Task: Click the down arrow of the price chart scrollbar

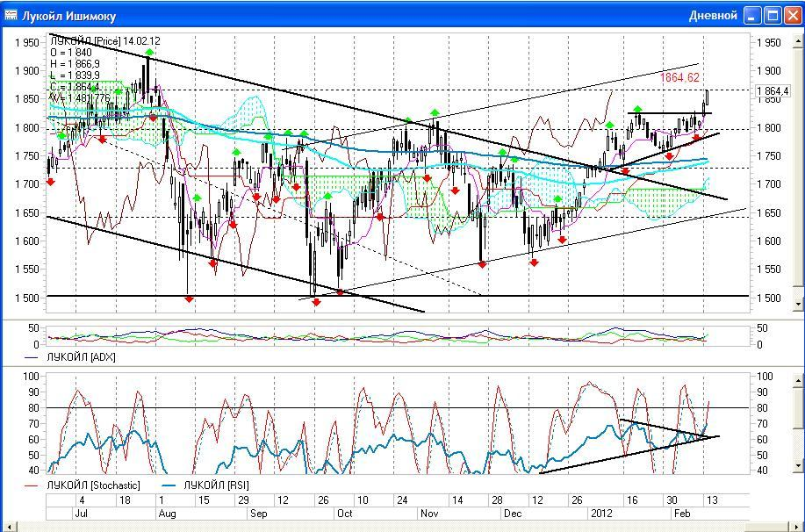Action: (798, 304)
